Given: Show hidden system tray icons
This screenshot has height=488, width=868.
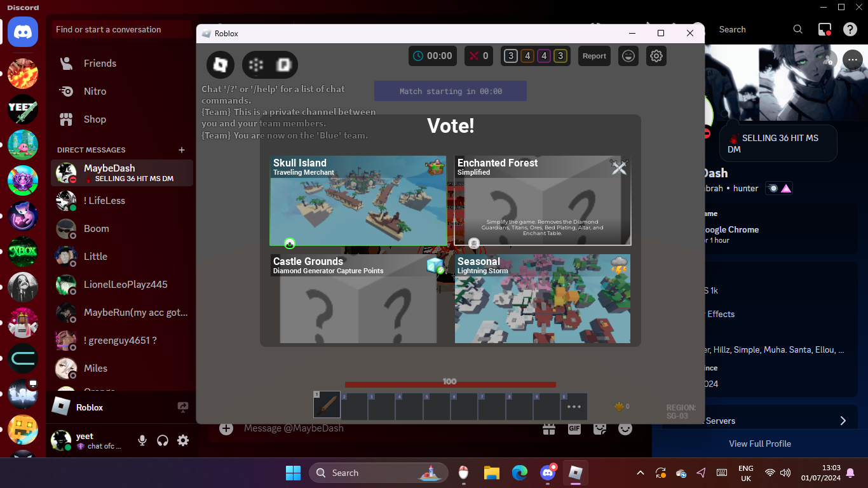Looking at the screenshot, I should tap(641, 473).
